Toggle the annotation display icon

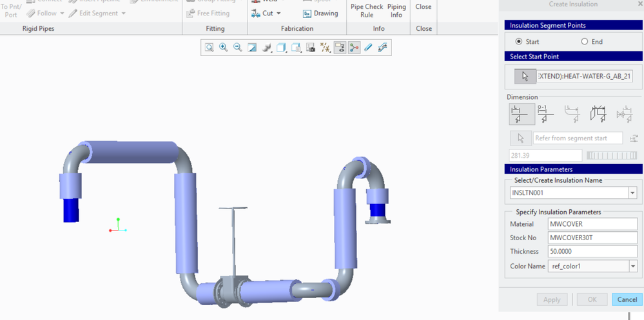point(340,48)
